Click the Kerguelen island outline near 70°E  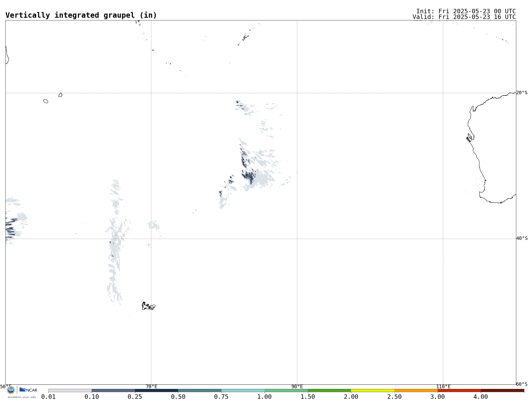click(x=149, y=306)
